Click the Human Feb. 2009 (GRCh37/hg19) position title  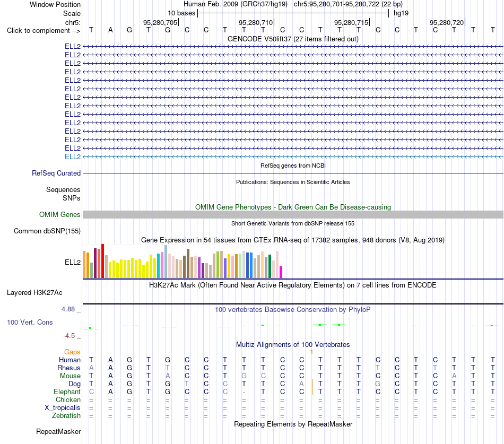(236, 4)
